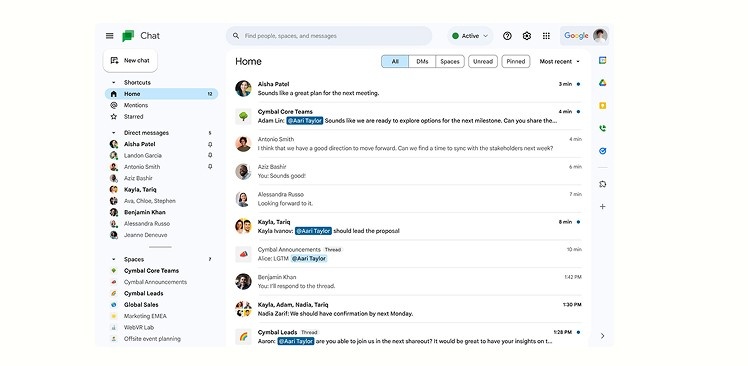Collapse the Spaces section
Screen dimensions: 748x366
tap(114, 260)
